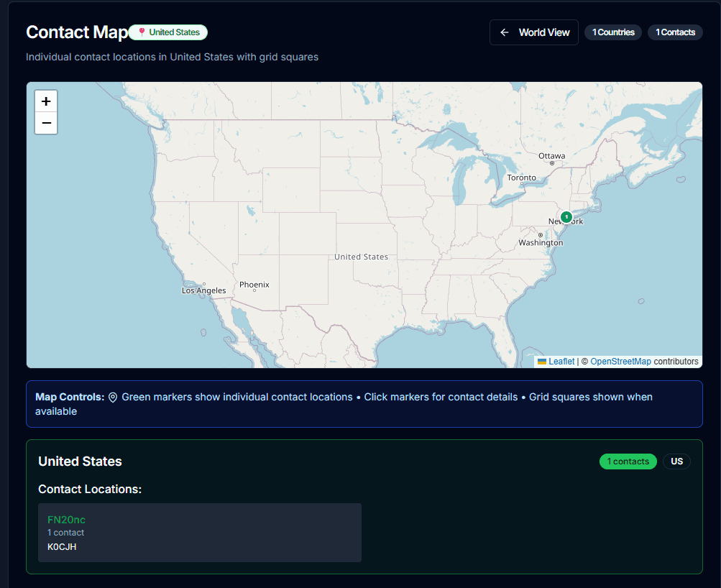Click the '1 contact' text under FN20nc
This screenshot has height=588, width=721.
pyautogui.click(x=65, y=533)
